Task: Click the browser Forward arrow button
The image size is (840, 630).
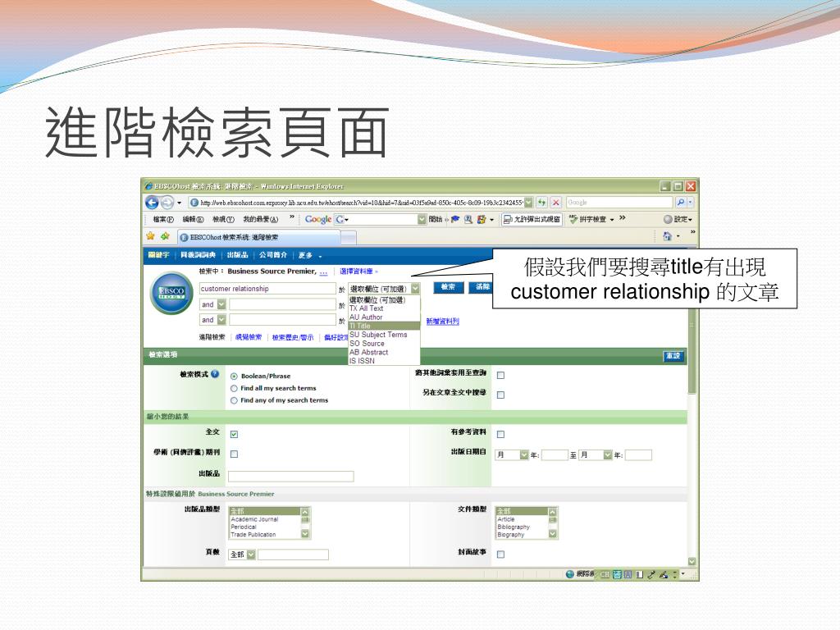Action: 167,203
